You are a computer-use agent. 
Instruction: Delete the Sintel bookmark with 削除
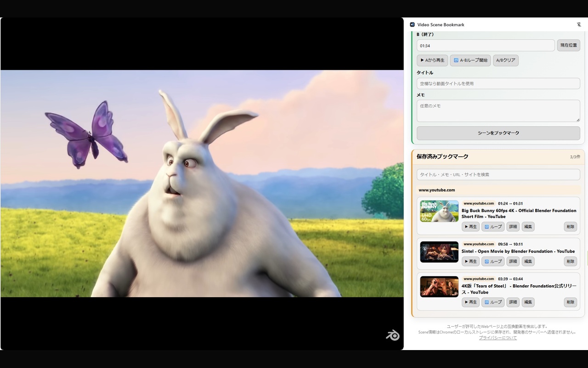click(x=570, y=261)
